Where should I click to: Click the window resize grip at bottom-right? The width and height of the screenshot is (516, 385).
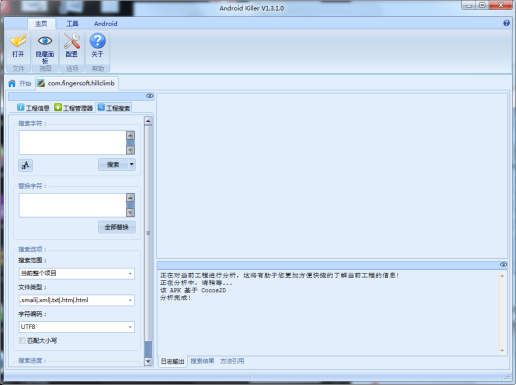(507, 377)
